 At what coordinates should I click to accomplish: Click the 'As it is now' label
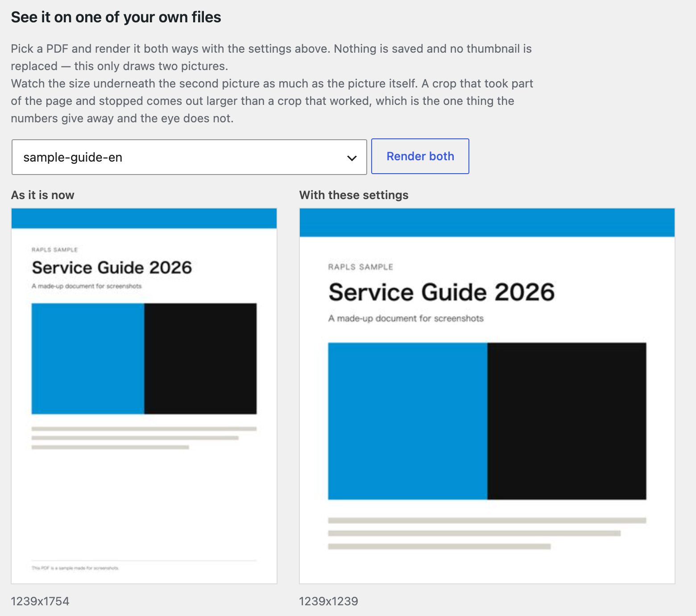43,195
